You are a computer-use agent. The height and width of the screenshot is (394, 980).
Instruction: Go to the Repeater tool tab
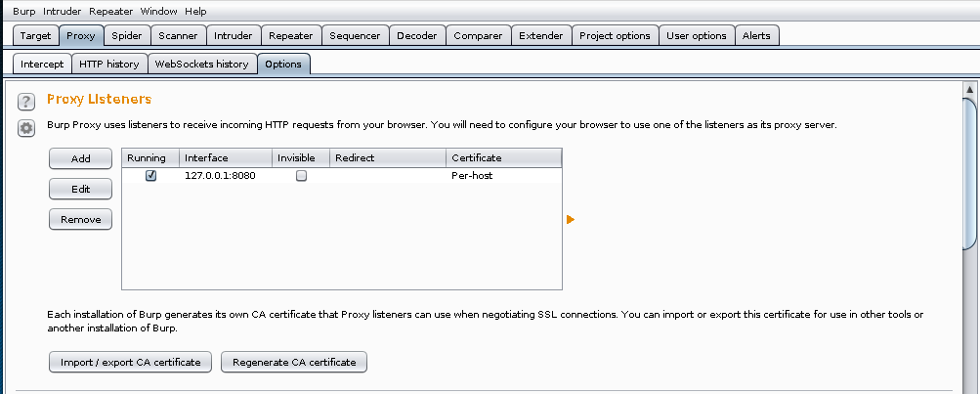[x=290, y=35]
